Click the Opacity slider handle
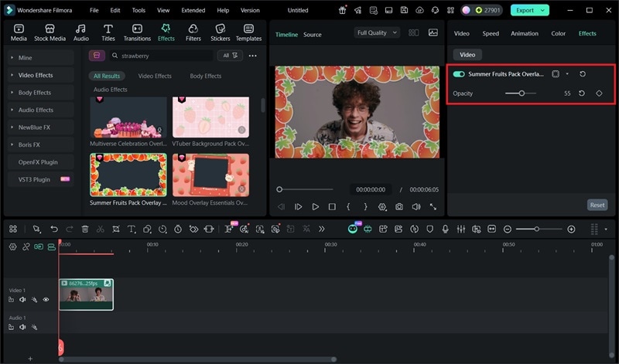619x364 pixels. [522, 94]
